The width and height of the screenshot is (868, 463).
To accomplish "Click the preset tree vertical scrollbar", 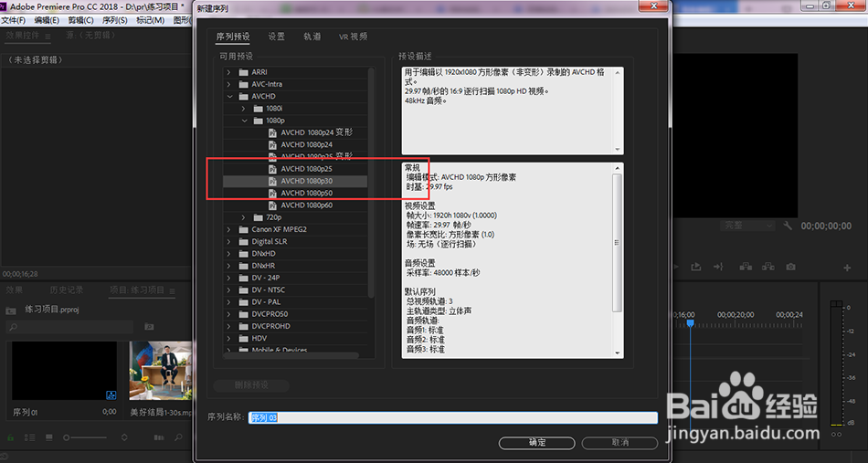I will (372, 183).
